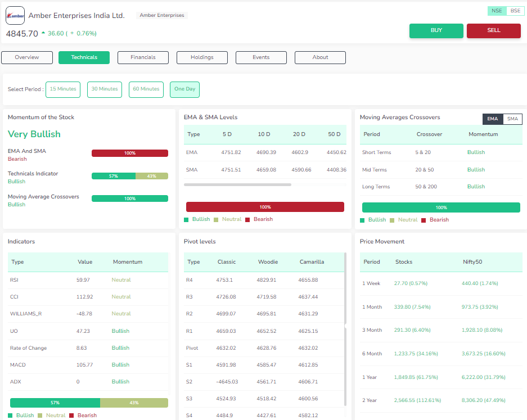Screen dimensions: 527x420
Task: Click the 'Short Terms' crossover row
Action: [x=441, y=152]
